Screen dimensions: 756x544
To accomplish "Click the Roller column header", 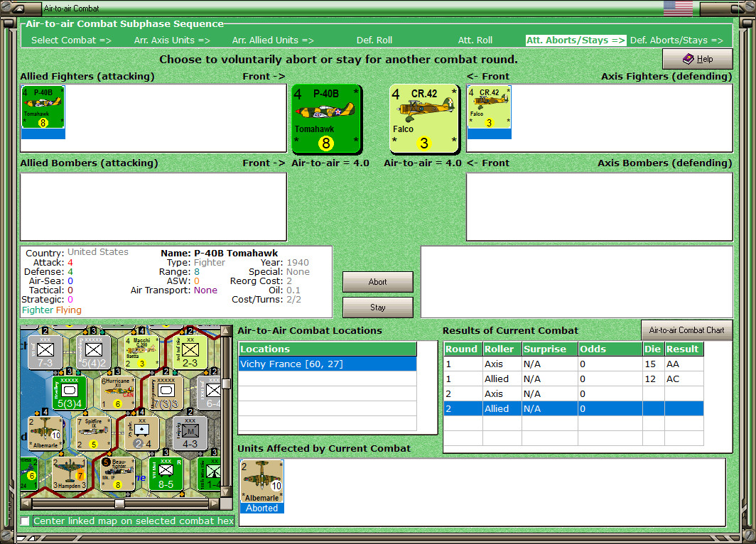I will point(502,349).
